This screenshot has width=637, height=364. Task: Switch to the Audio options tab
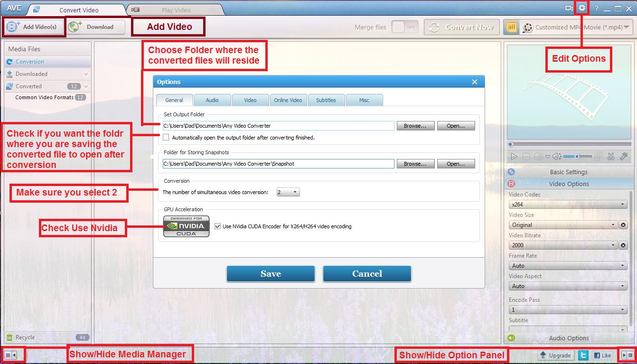[x=212, y=100]
